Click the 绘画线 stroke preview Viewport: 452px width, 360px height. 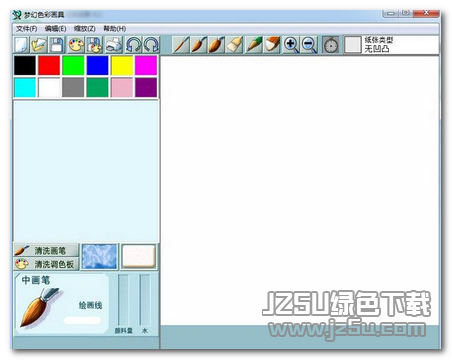82,320
